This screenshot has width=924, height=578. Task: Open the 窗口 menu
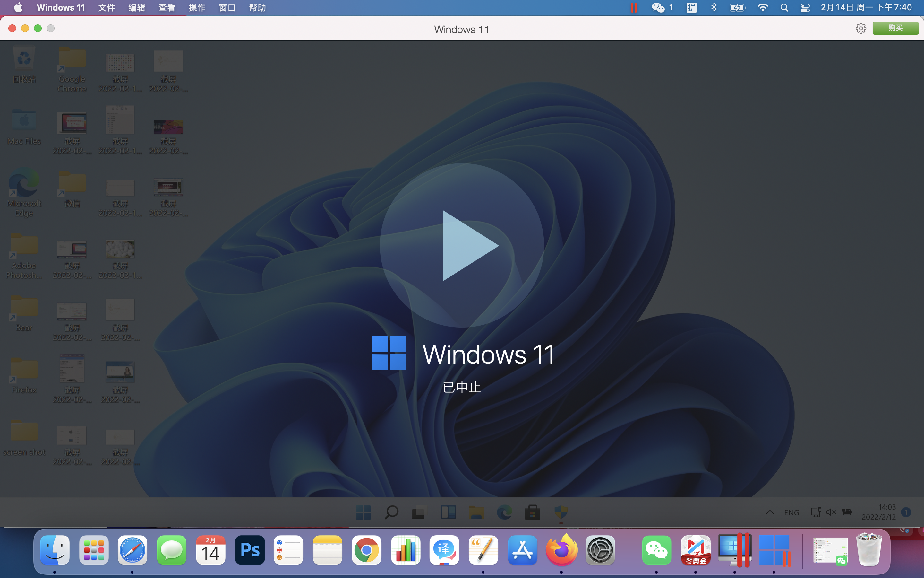(227, 8)
